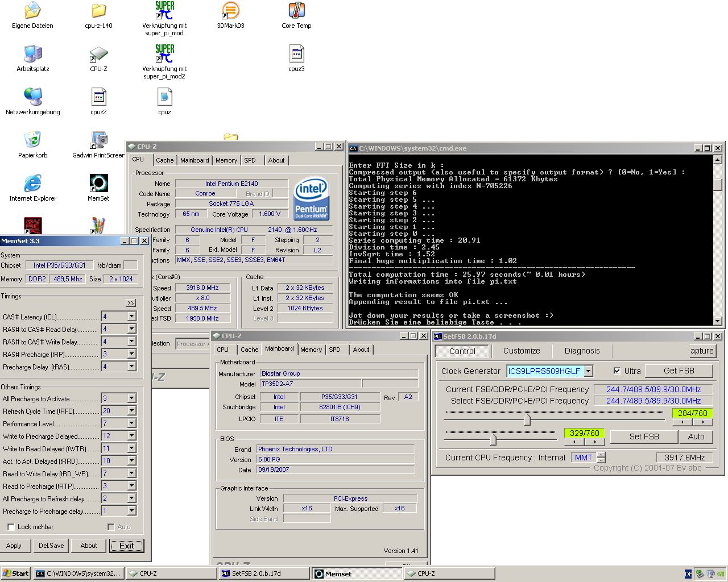The height and width of the screenshot is (582, 728).
Task: Open the CAS# Latency (tCL) dropdown
Action: pos(131,317)
